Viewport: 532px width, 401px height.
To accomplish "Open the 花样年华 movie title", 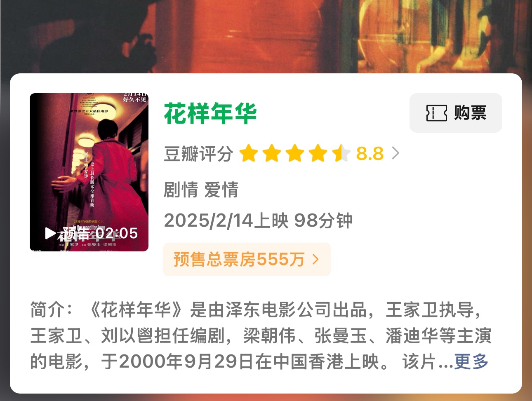I will [x=210, y=113].
